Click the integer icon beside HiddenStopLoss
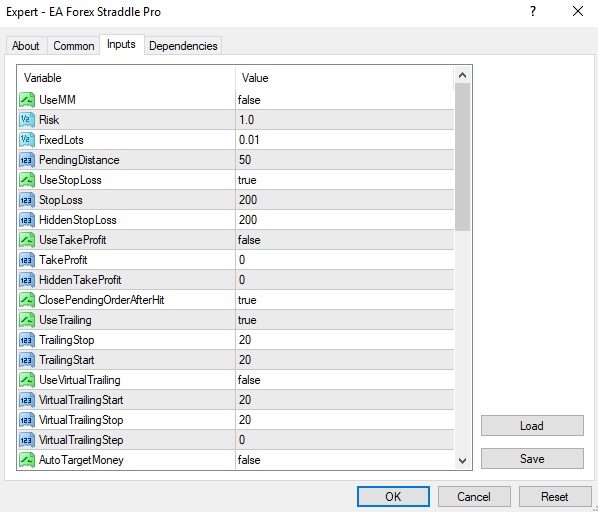The height and width of the screenshot is (512, 598). point(27,220)
